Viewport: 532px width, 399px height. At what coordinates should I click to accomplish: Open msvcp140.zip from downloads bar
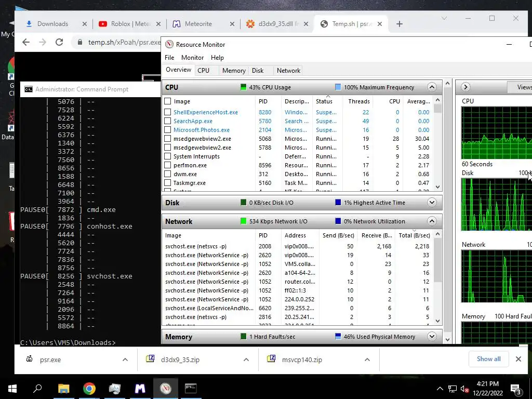point(302,360)
